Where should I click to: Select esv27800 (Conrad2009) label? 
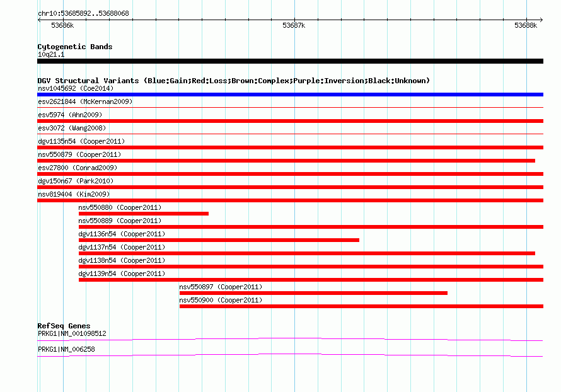[78, 168]
